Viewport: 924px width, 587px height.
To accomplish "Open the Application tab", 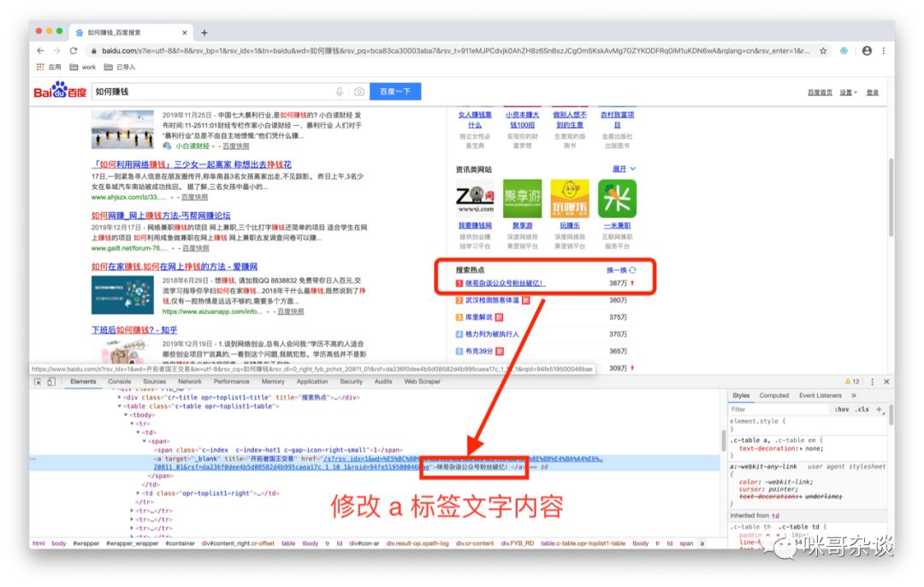I will click(x=312, y=382).
